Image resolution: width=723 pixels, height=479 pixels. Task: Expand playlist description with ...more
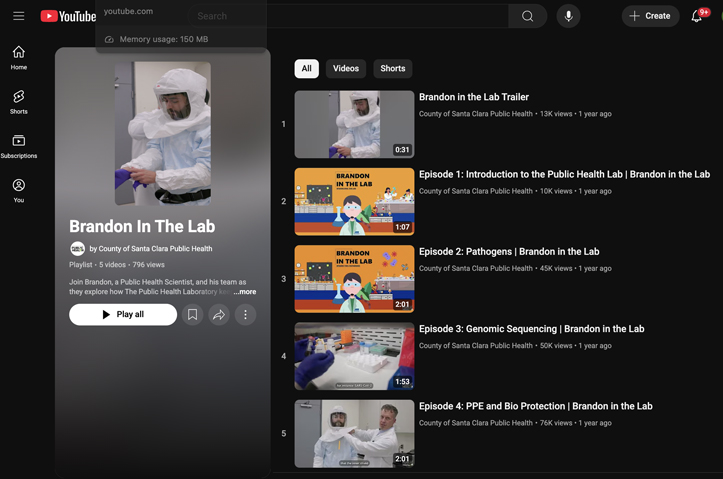[x=245, y=292]
